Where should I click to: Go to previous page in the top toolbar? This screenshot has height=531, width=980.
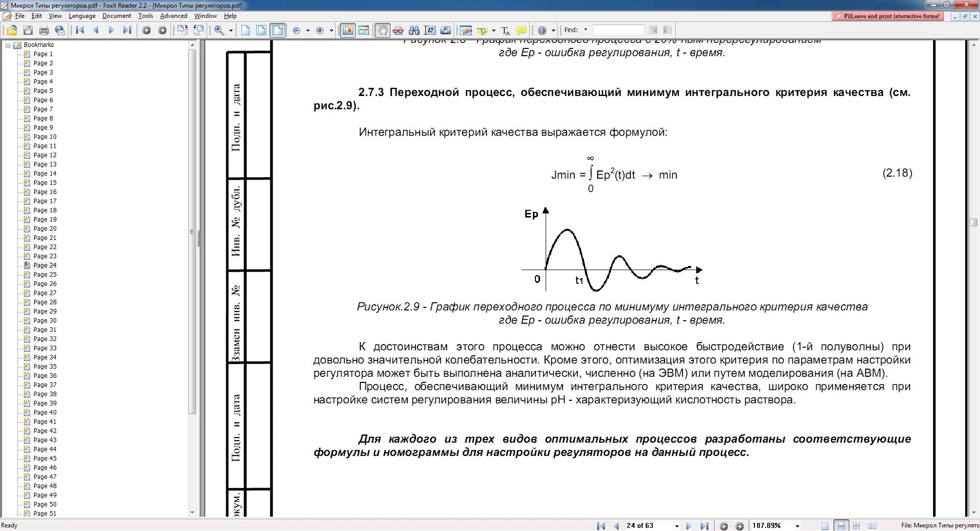pyautogui.click(x=96, y=31)
